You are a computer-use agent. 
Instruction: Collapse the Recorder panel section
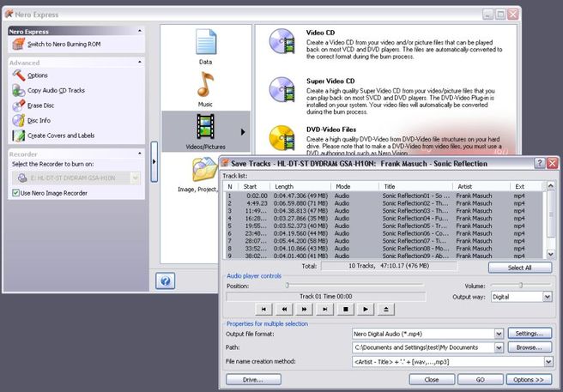pyautogui.click(x=140, y=154)
